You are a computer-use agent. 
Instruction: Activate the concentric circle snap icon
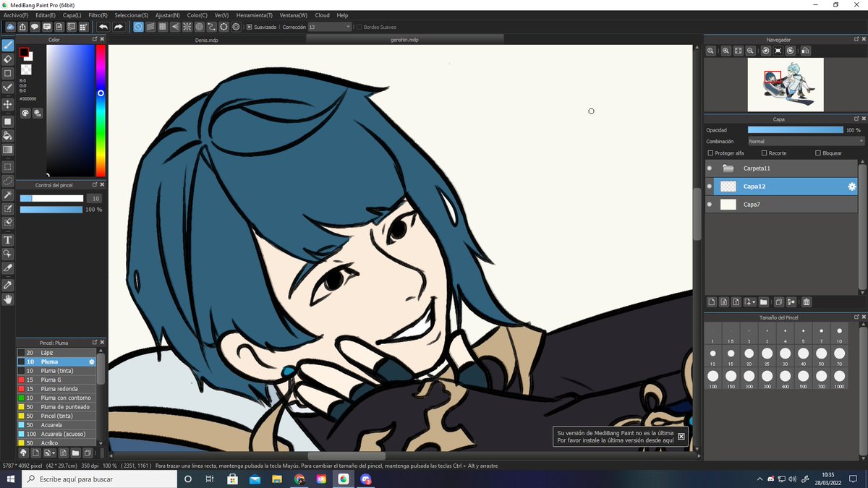[x=199, y=27]
